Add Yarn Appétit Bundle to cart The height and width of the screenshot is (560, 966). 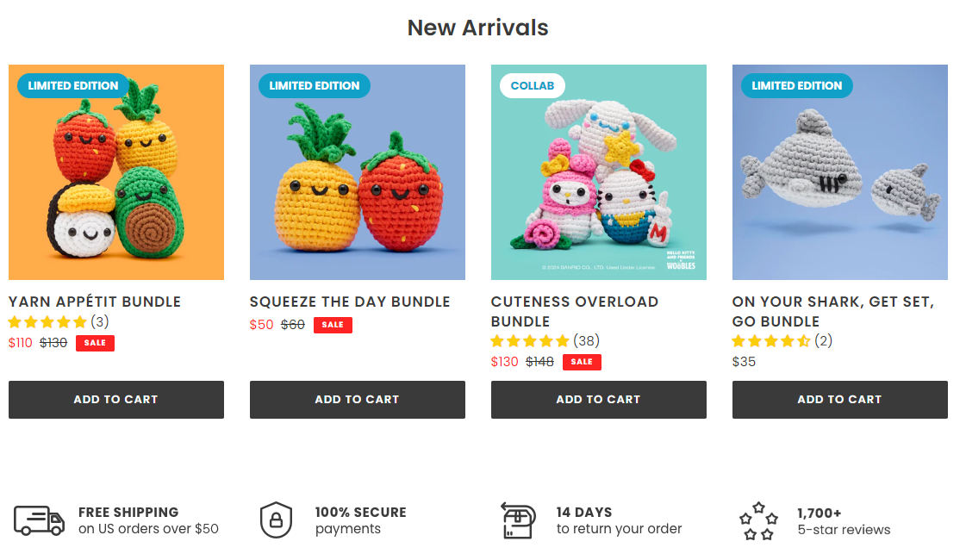pyautogui.click(x=116, y=400)
